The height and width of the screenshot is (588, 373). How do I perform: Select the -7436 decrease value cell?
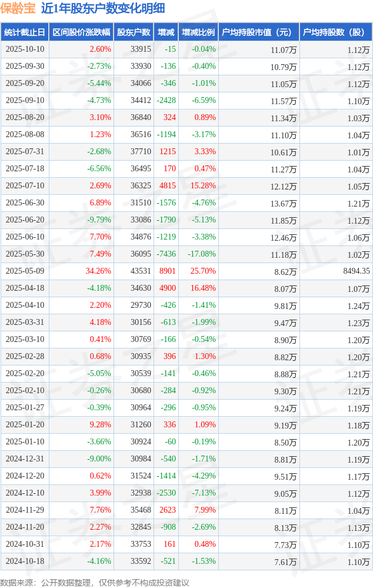[166, 254]
